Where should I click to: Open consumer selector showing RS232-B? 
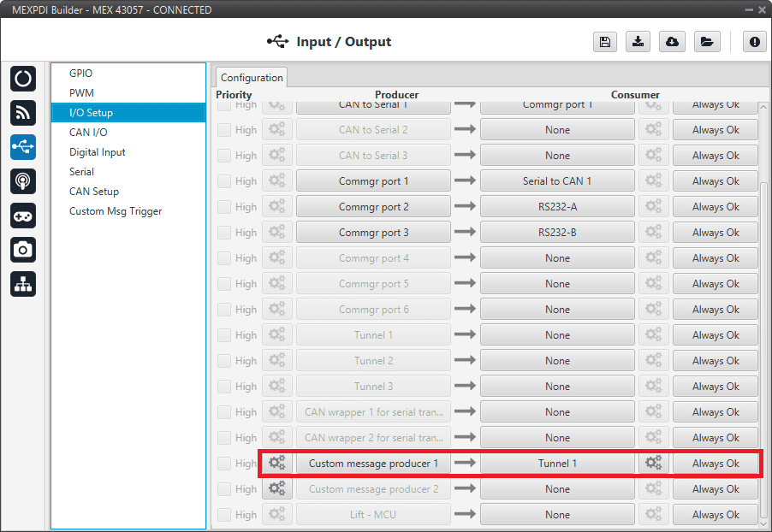[557, 232]
